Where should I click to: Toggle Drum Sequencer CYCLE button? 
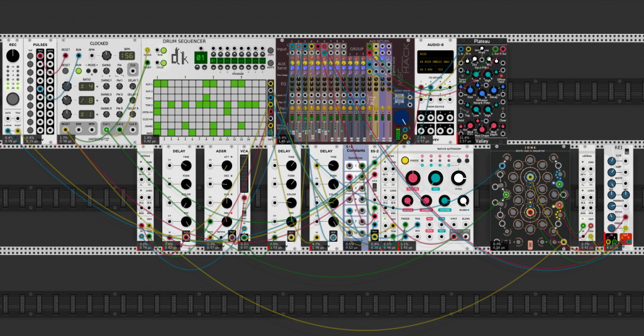pyautogui.click(x=164, y=63)
